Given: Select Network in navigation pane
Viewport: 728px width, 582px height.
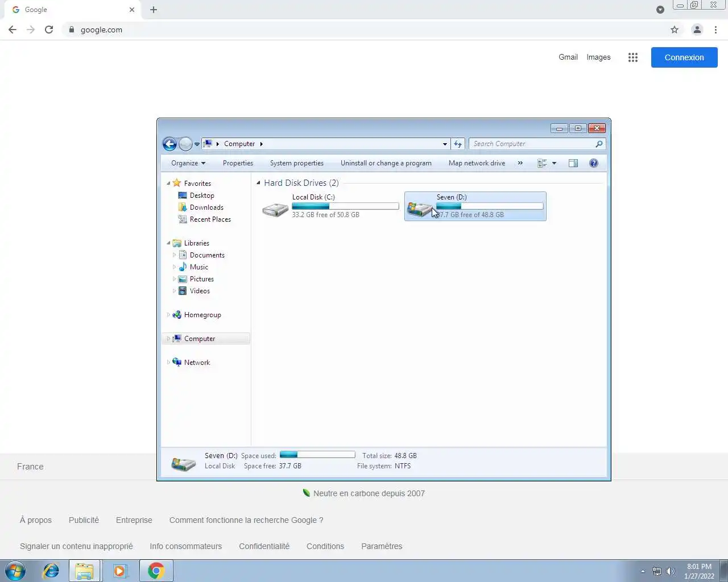Looking at the screenshot, I should coord(197,363).
